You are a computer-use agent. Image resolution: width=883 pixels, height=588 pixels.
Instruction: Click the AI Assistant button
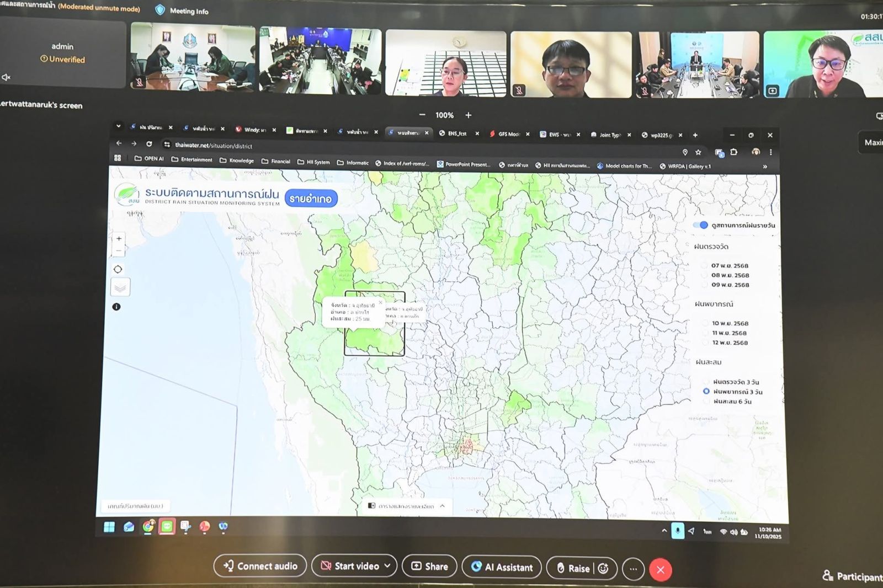502,567
